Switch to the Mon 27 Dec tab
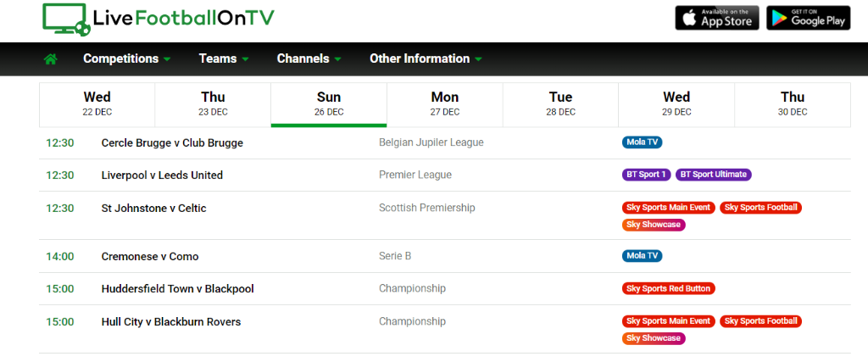This screenshot has height=362, width=868. pos(445,104)
